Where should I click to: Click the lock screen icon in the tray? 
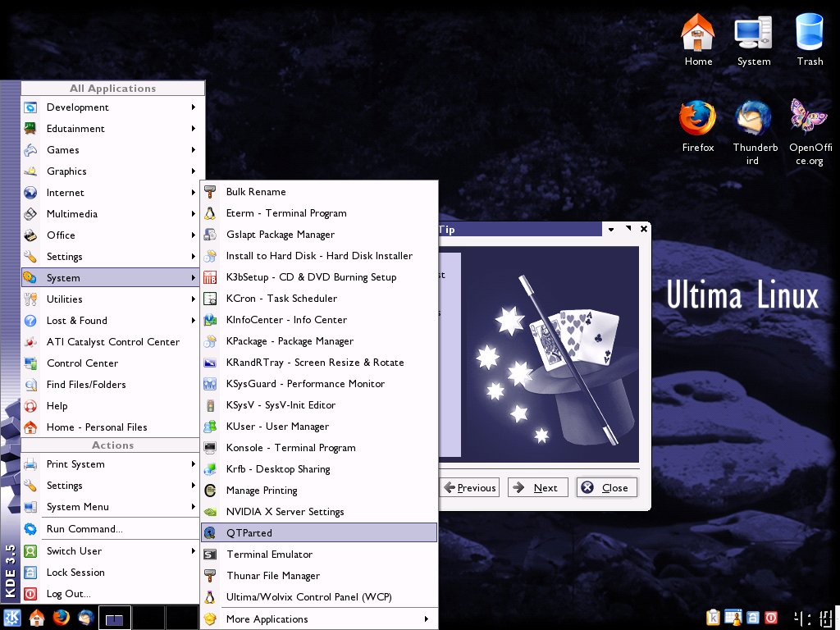pos(753,618)
